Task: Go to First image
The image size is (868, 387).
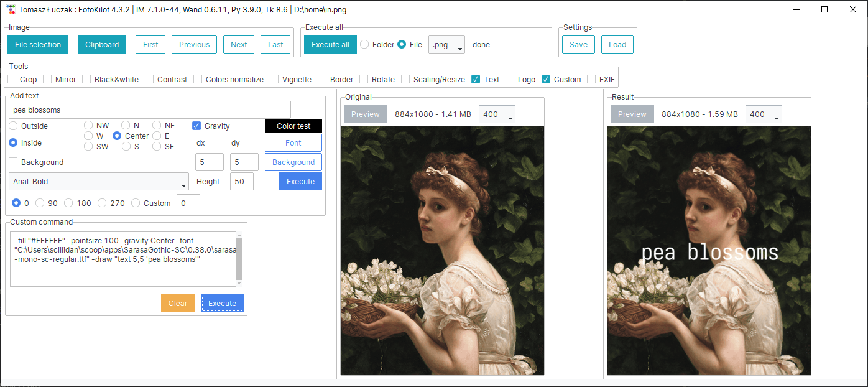Action: pyautogui.click(x=150, y=44)
